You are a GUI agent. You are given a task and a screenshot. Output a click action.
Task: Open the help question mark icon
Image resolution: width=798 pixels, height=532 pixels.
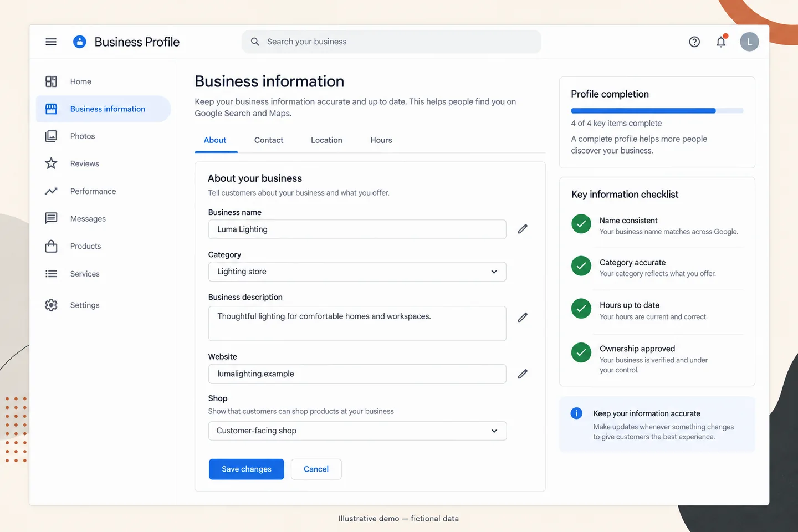(694, 42)
